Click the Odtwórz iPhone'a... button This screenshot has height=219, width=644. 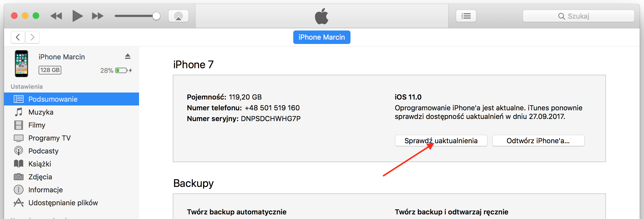pyautogui.click(x=538, y=141)
